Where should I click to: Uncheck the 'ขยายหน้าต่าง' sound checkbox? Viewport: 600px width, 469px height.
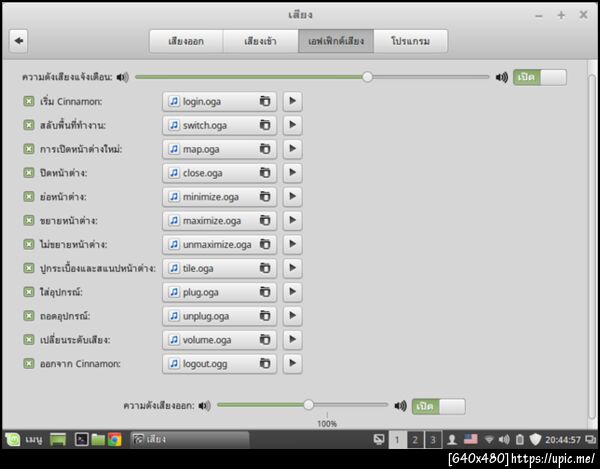click(x=29, y=220)
